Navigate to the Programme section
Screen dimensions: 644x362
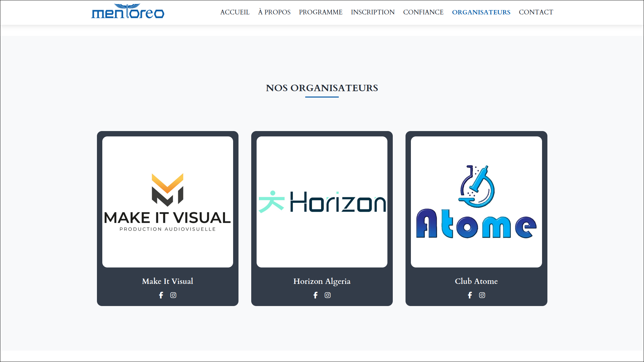[320, 12]
